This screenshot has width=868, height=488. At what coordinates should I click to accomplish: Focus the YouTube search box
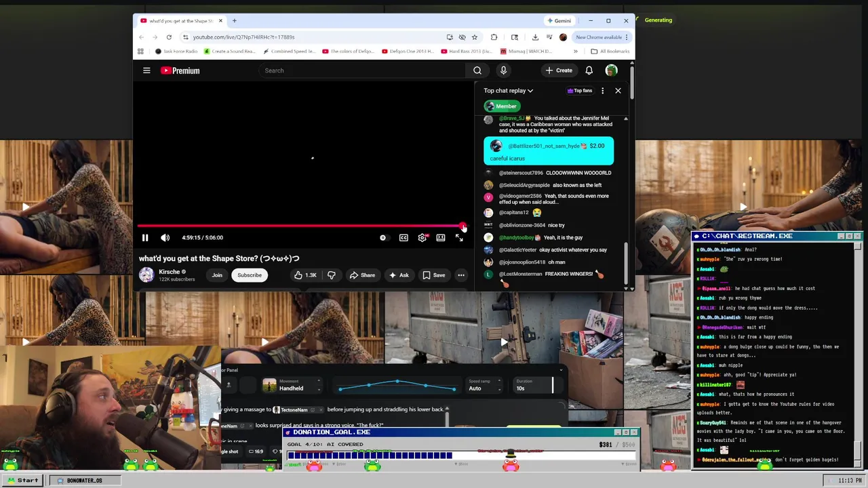click(361, 70)
